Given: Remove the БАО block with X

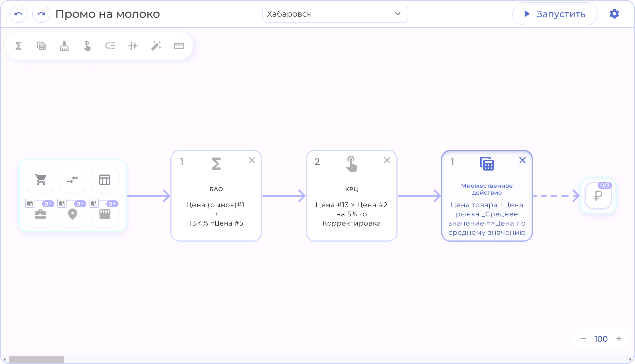Looking at the screenshot, I should (252, 160).
